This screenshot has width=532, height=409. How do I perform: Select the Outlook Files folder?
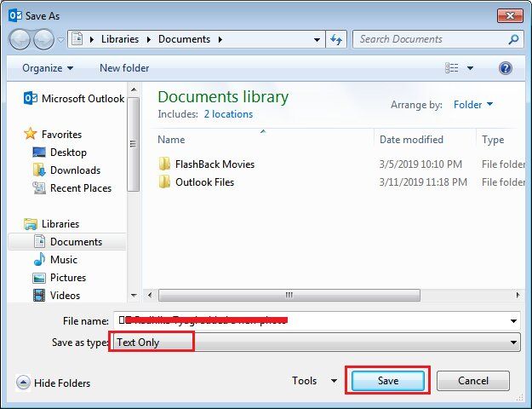coord(204,182)
